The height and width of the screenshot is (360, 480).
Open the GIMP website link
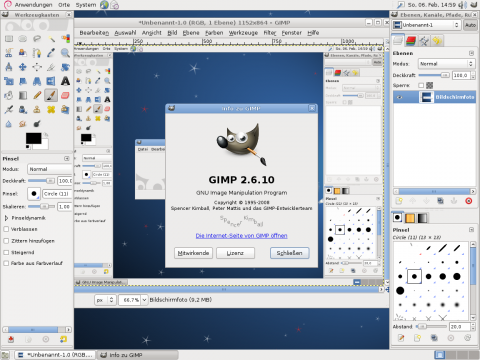coord(241,236)
